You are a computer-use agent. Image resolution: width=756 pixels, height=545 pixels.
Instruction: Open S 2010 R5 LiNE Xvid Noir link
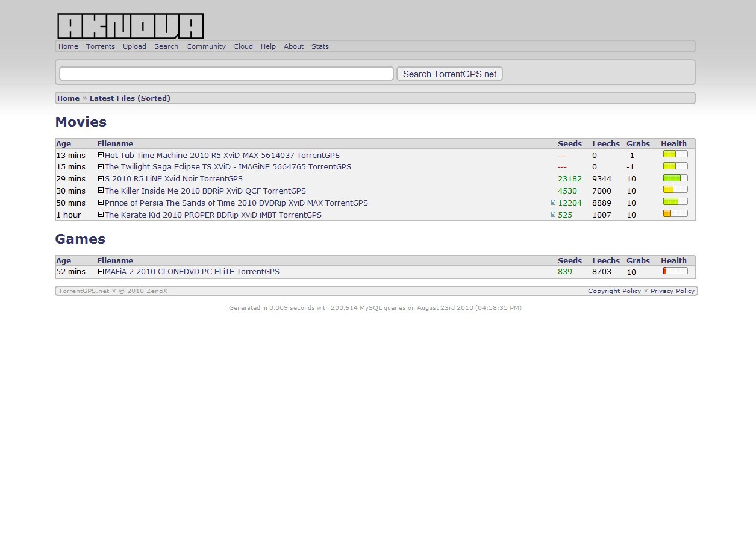pos(173,178)
